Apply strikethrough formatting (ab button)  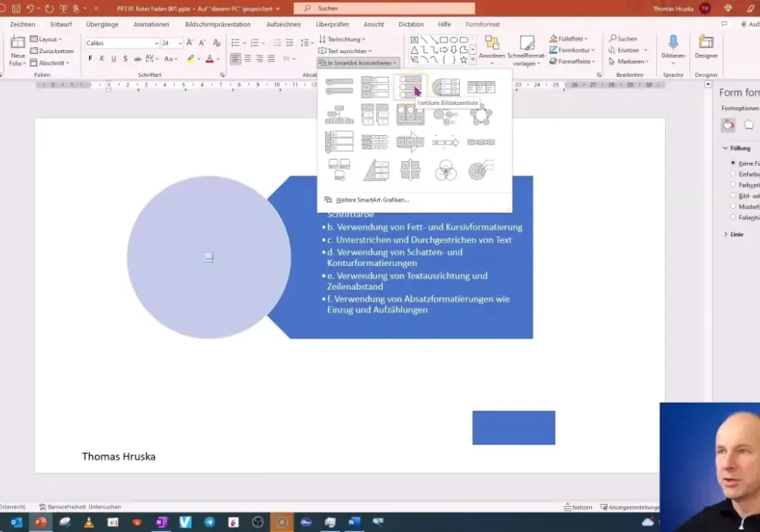138,59
